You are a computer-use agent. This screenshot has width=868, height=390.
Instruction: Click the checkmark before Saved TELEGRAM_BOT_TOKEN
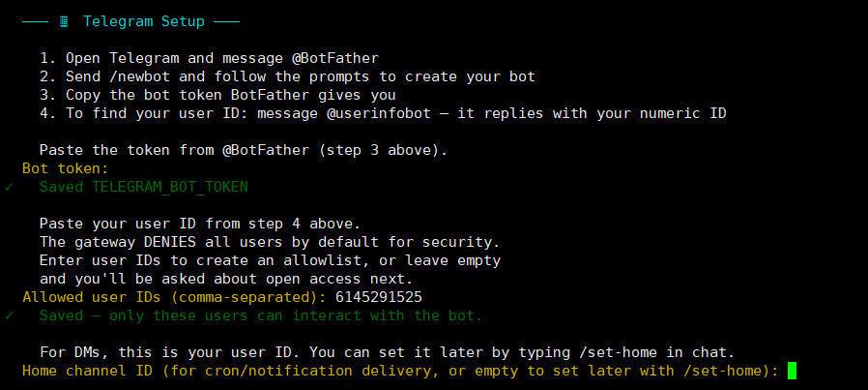(x=9, y=187)
